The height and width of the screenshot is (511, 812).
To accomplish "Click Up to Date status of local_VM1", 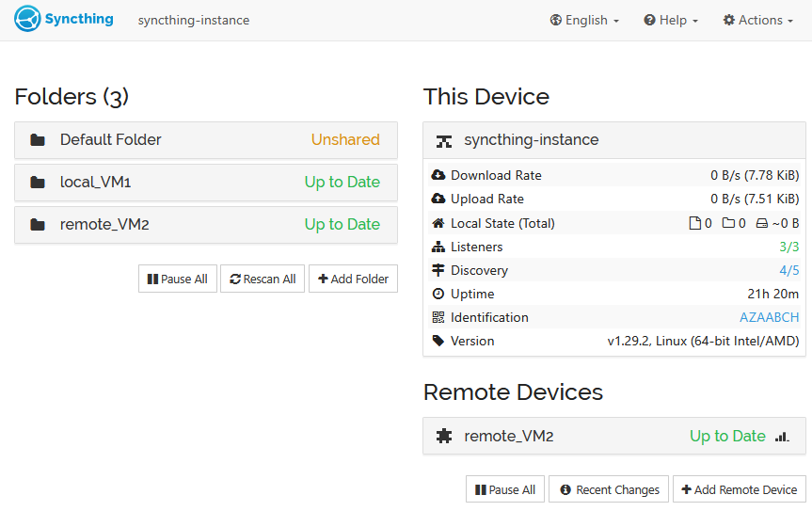I will point(342,183).
